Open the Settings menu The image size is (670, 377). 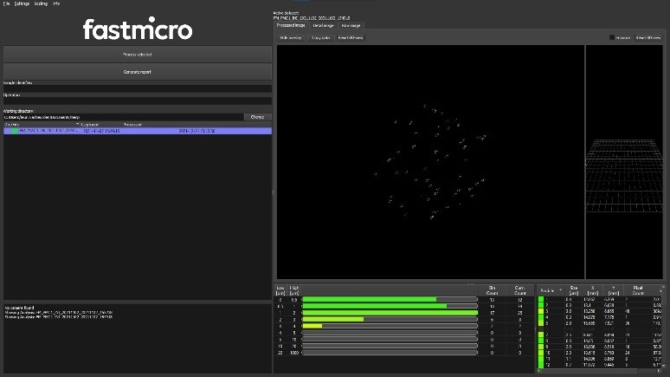tap(22, 3)
